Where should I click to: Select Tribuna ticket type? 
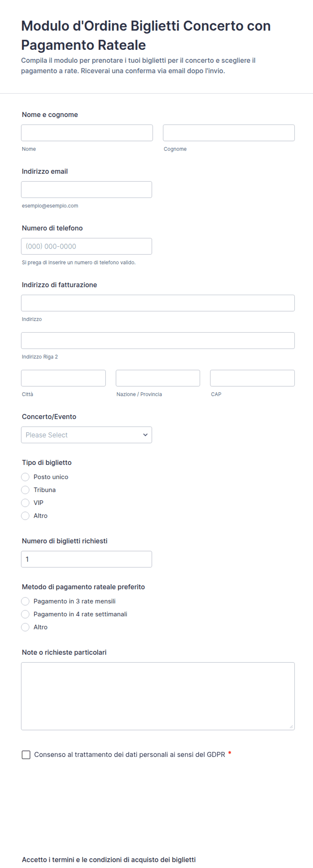(25, 490)
